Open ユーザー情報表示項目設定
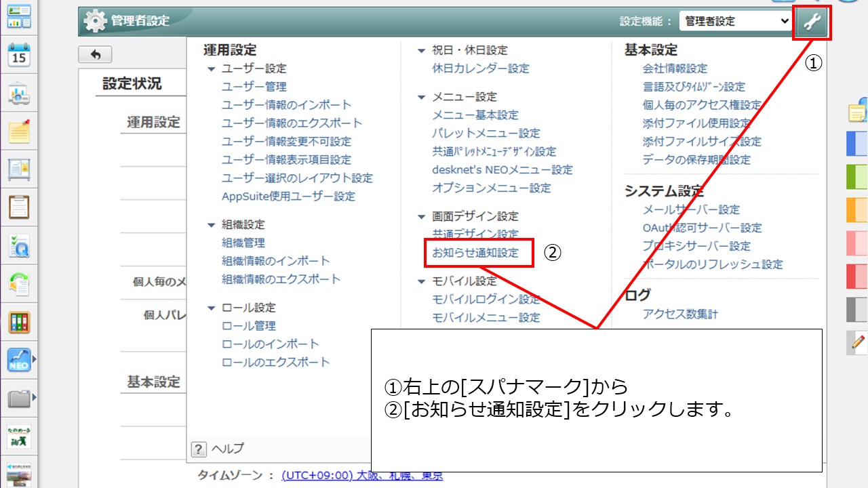The height and width of the screenshot is (488, 868). (x=287, y=160)
